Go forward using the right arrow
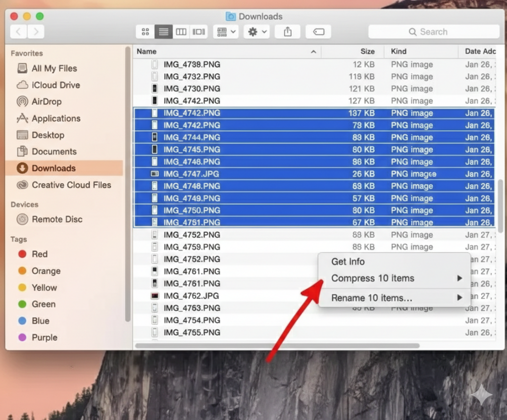 pos(36,32)
